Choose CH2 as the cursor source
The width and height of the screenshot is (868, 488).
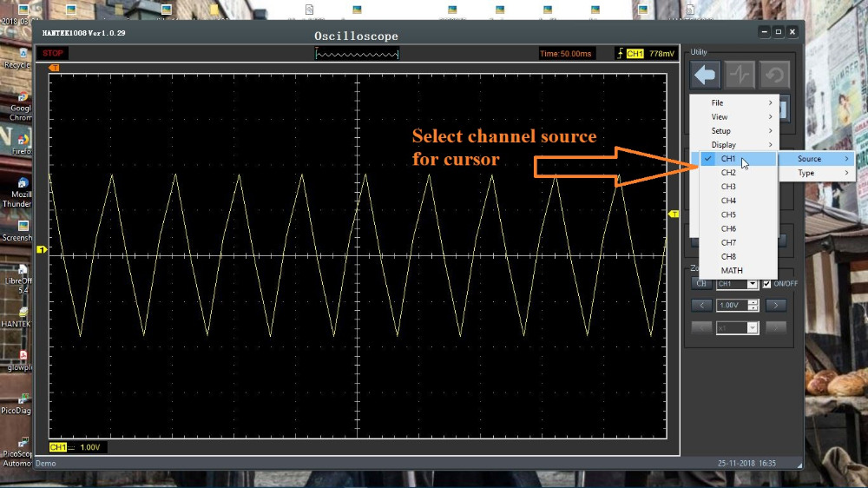point(728,173)
